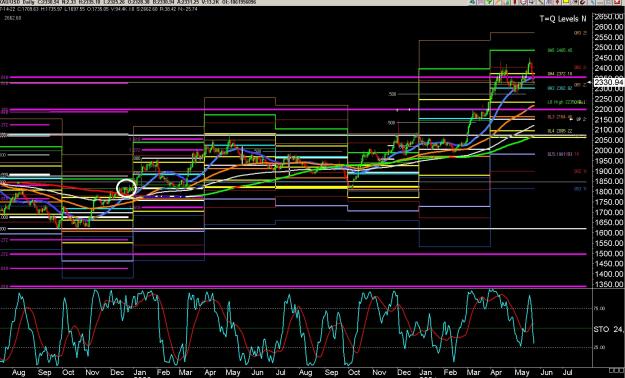Click the 75.00 stochastic scale label
This screenshot has width=625, height=378.
tap(600, 309)
